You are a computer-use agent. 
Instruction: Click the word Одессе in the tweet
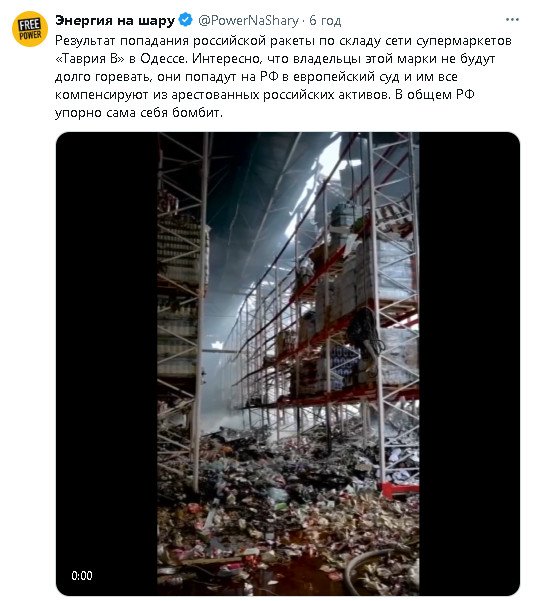click(163, 59)
